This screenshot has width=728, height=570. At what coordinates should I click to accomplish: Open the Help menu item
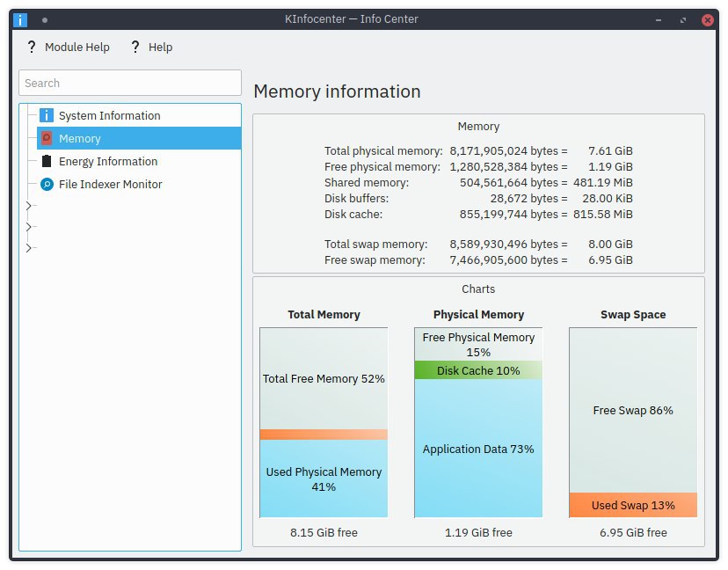[151, 47]
